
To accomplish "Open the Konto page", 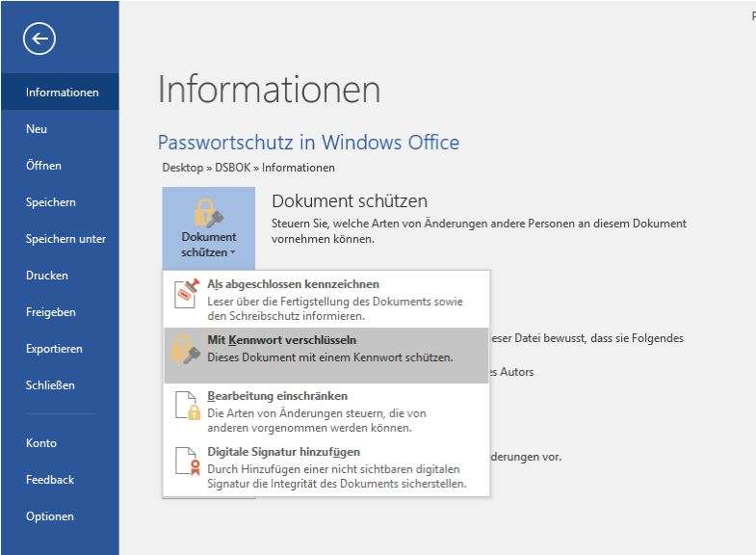I will tap(60, 442).
